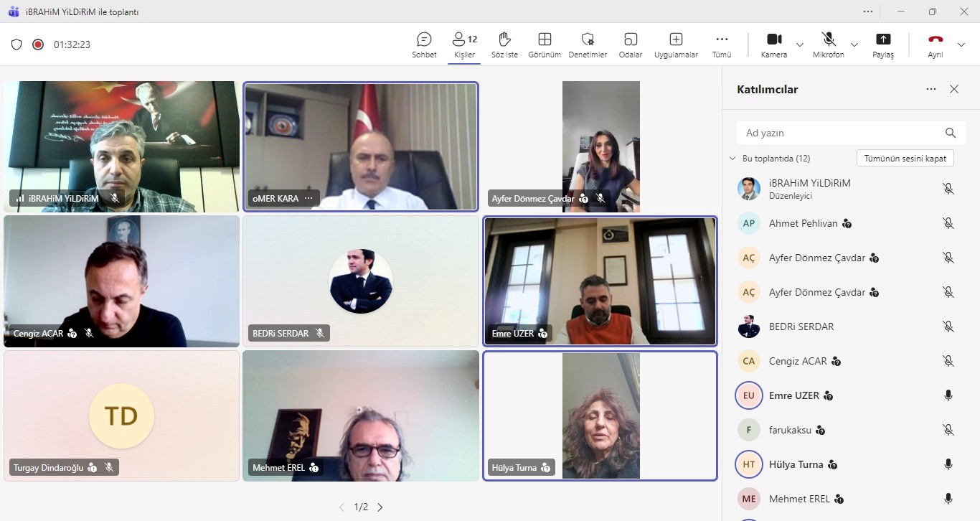Collapse the Bu toplantıda (12) section

[732, 159]
